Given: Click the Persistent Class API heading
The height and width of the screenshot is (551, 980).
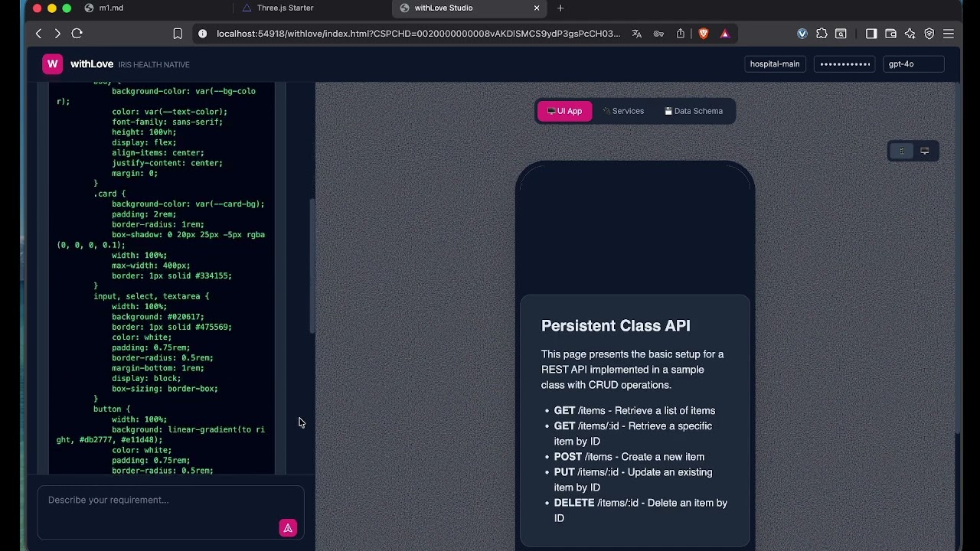Looking at the screenshot, I should pos(616,326).
